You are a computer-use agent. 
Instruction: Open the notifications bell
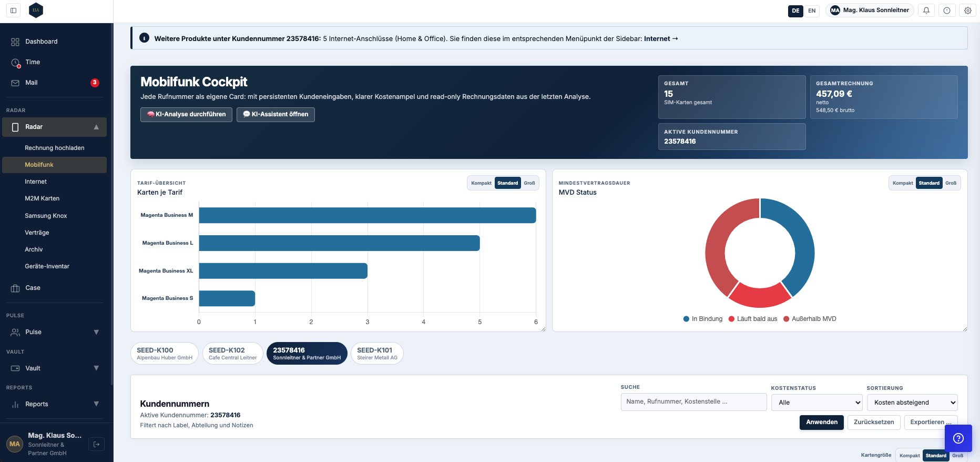[x=926, y=11]
